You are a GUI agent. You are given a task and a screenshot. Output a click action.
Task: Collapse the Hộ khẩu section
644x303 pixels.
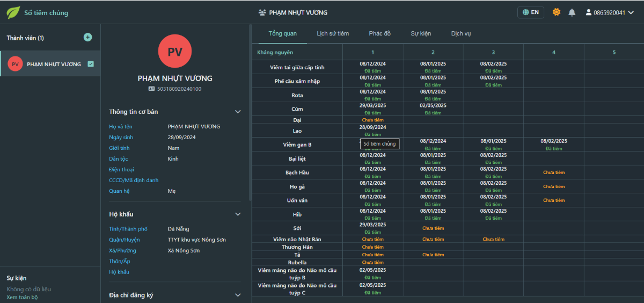[238, 214]
